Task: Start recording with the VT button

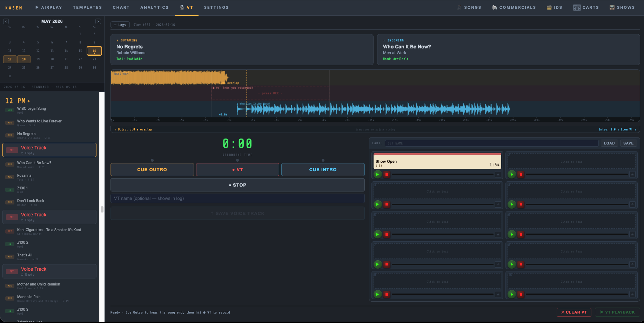Action: (237, 170)
